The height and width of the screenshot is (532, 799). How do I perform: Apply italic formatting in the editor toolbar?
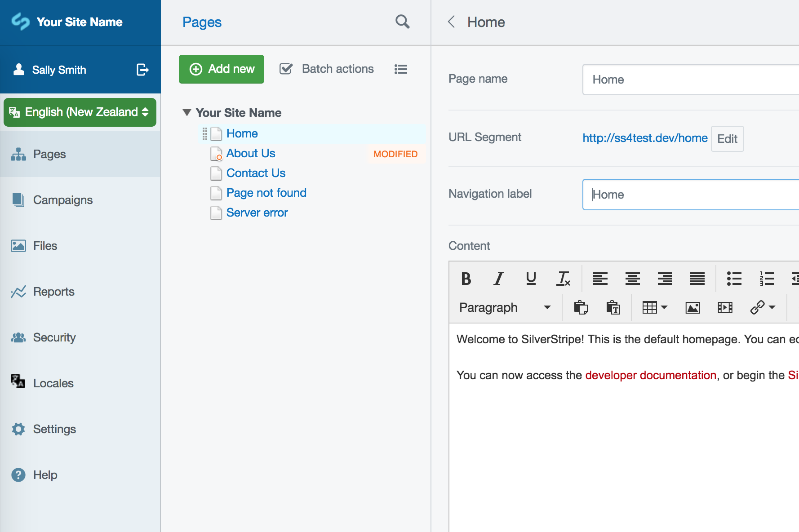tap(498, 279)
